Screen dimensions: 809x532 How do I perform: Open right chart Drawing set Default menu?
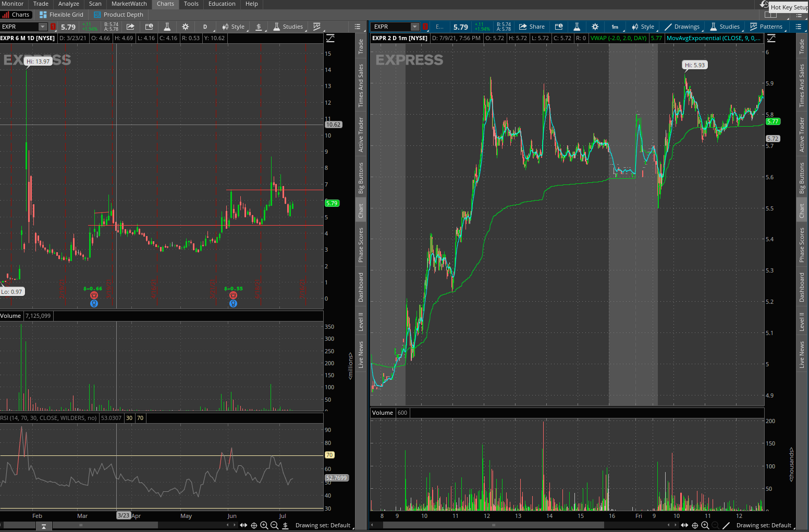[x=764, y=525]
